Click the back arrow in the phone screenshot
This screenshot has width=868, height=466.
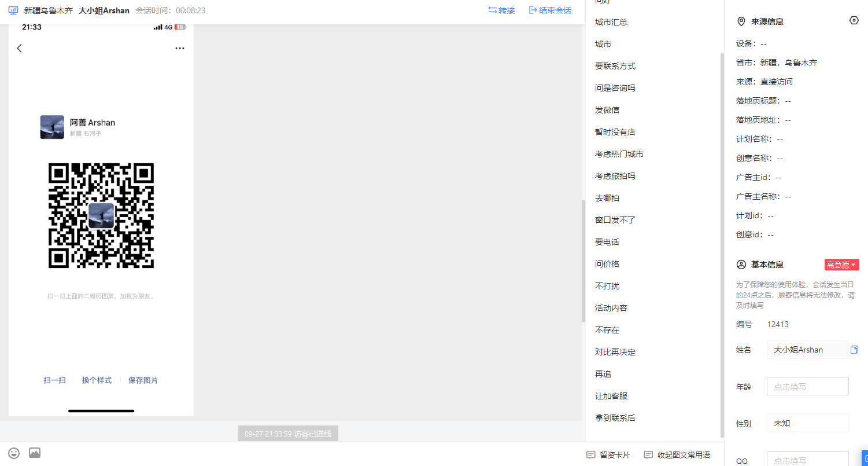20,48
